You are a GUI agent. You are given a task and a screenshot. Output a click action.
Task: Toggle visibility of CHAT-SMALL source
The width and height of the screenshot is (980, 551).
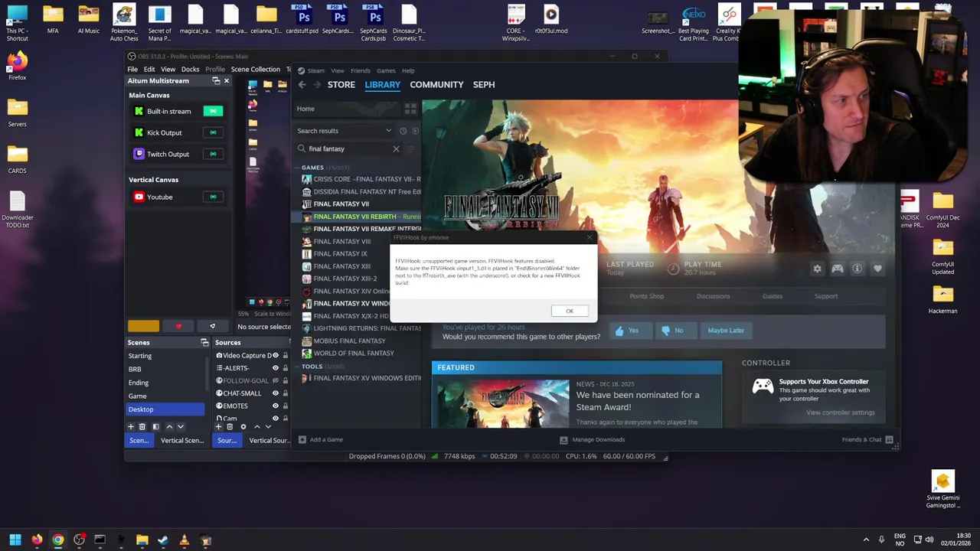coord(276,393)
